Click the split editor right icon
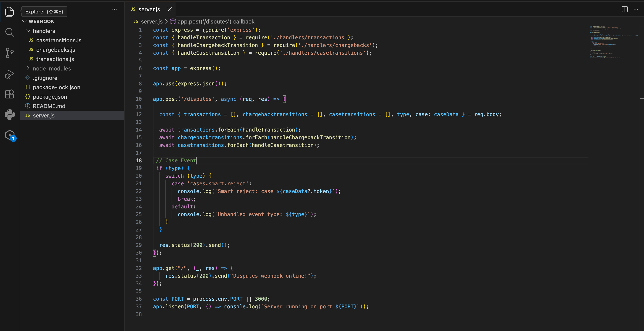Viewport: 644px width, 331px height. (x=625, y=9)
